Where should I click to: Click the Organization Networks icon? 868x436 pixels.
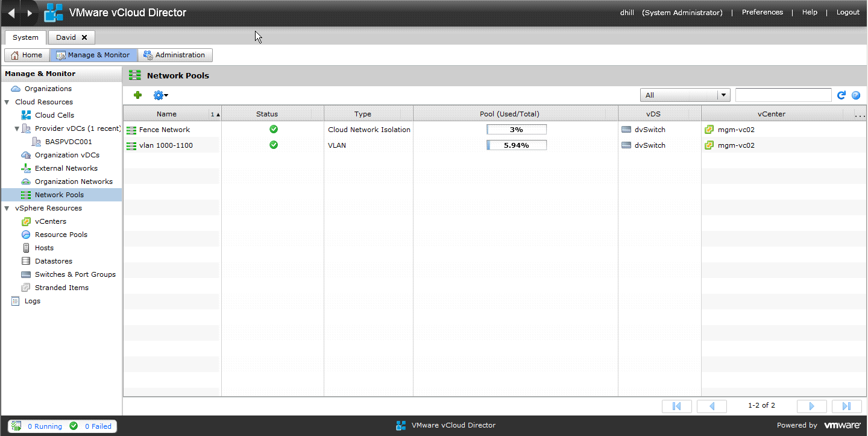(x=26, y=182)
